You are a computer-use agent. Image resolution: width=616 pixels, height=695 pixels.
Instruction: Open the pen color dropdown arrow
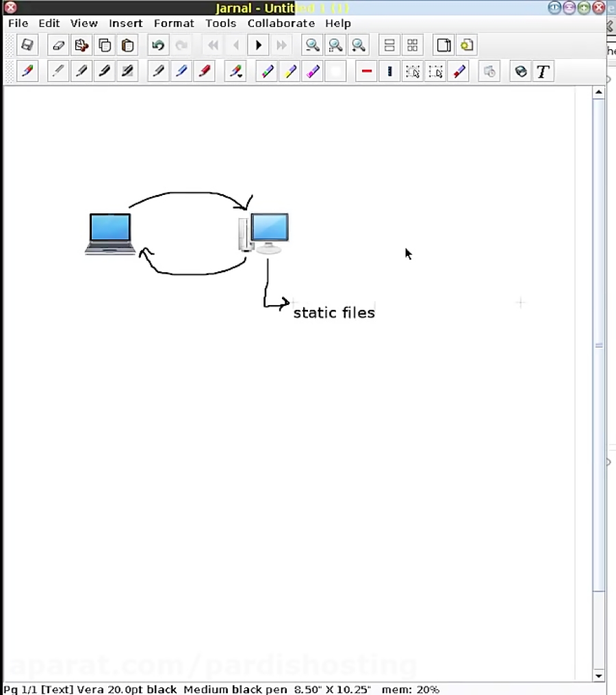pos(240,75)
